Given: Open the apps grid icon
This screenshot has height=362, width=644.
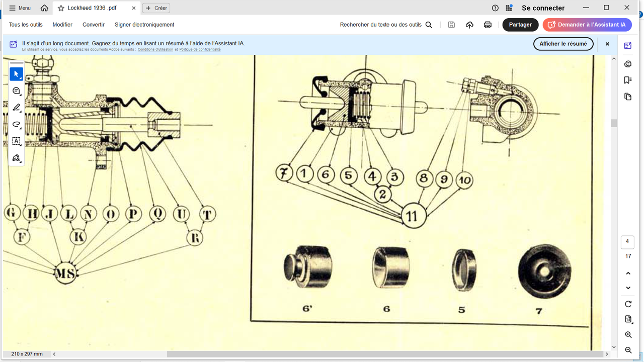Looking at the screenshot, I should coord(509,8).
